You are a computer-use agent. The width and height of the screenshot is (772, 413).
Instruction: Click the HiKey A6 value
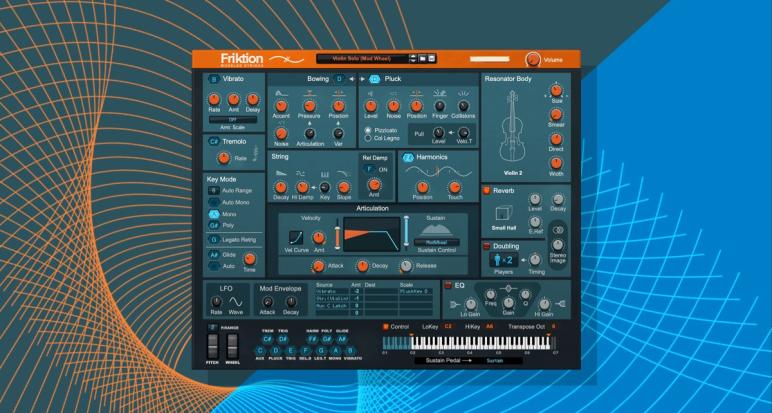tap(489, 326)
